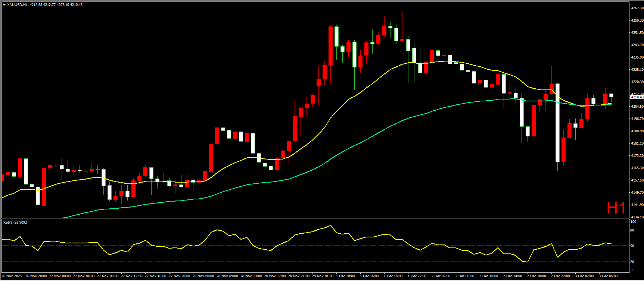Open the dropdown arrow beside XAUUSD,H1
This screenshot has height=281, width=644.
4,5
